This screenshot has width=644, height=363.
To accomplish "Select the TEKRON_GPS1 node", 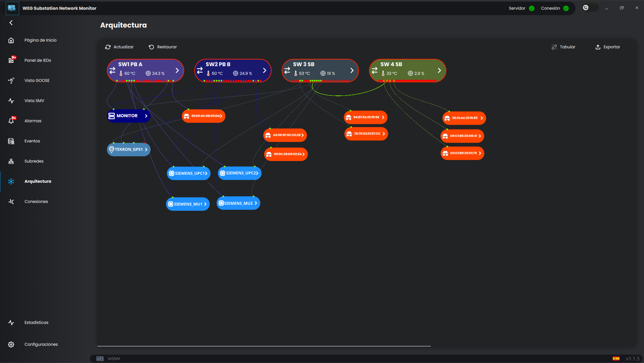I will click(128, 150).
